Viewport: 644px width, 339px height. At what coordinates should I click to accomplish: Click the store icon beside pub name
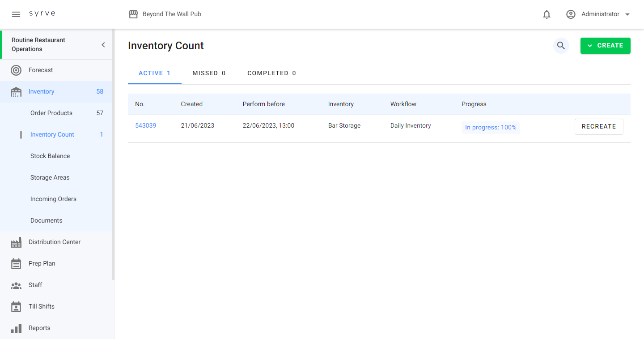click(x=133, y=14)
